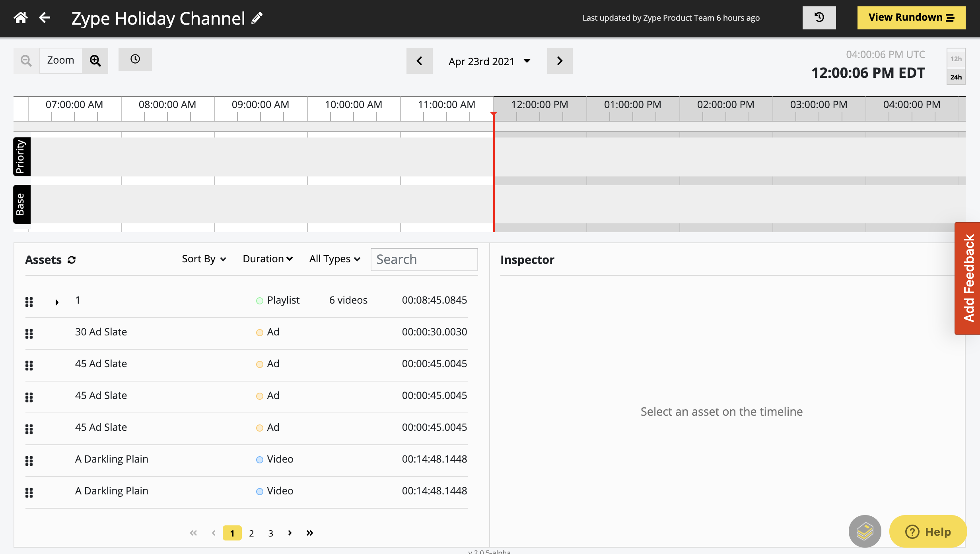Zoom in the timeline
Screen dimensions: 980x554
point(95,60)
